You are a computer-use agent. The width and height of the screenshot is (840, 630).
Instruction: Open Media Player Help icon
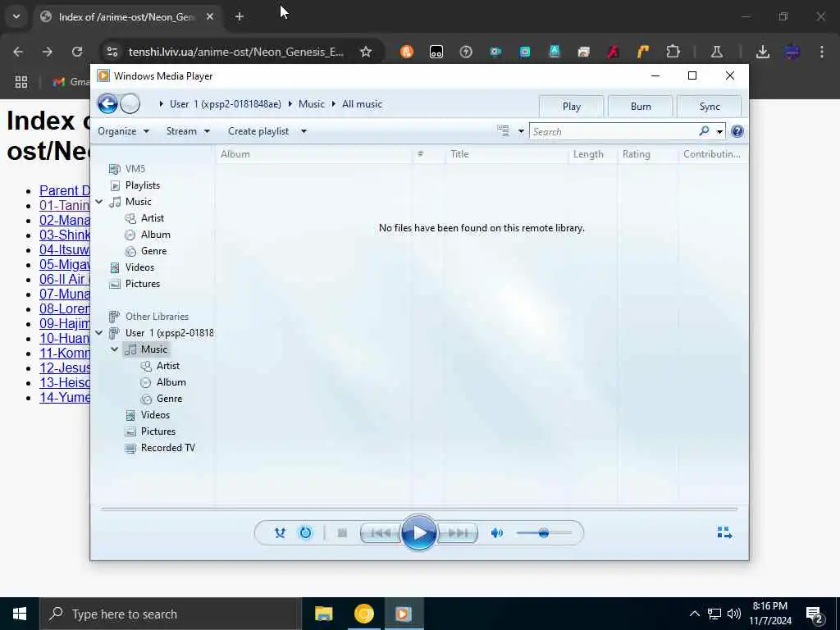[x=737, y=131]
